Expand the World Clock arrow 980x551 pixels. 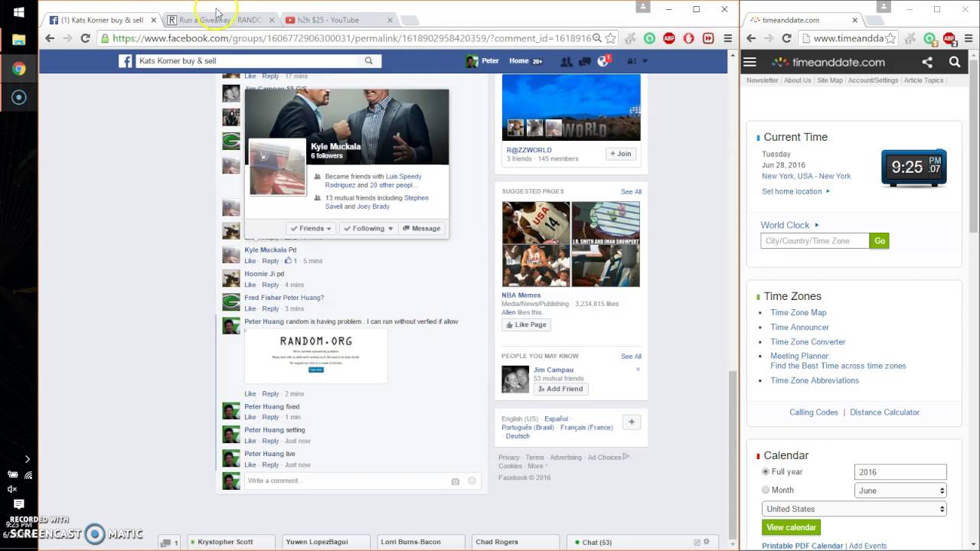pyautogui.click(x=817, y=225)
